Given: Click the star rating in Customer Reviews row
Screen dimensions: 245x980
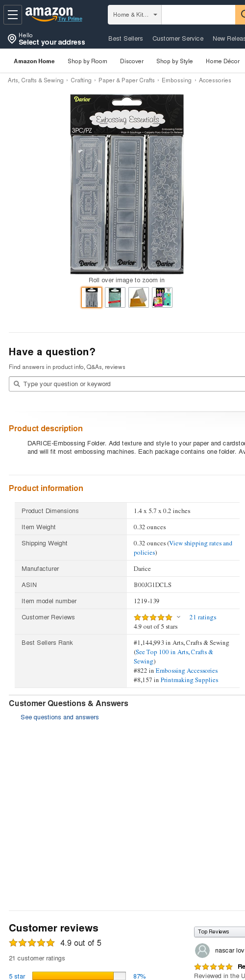Looking at the screenshot, I should click(x=153, y=617).
